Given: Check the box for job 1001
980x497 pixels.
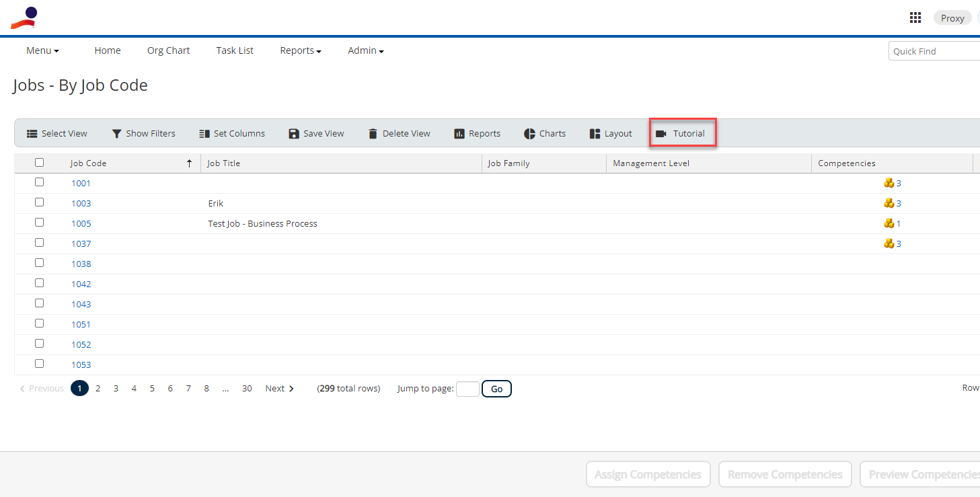Looking at the screenshot, I should (x=39, y=182).
